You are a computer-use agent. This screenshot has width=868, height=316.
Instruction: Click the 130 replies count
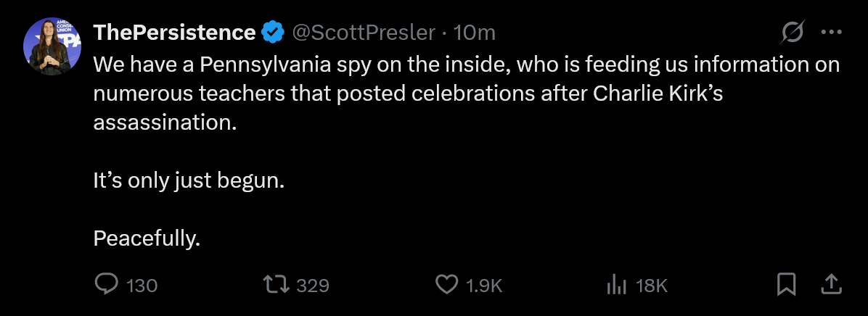tap(142, 286)
